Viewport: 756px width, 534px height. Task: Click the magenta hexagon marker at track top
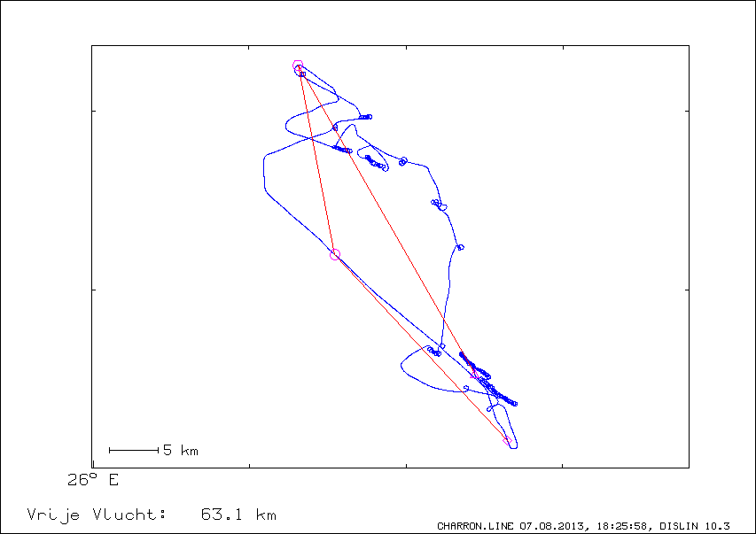click(298, 65)
